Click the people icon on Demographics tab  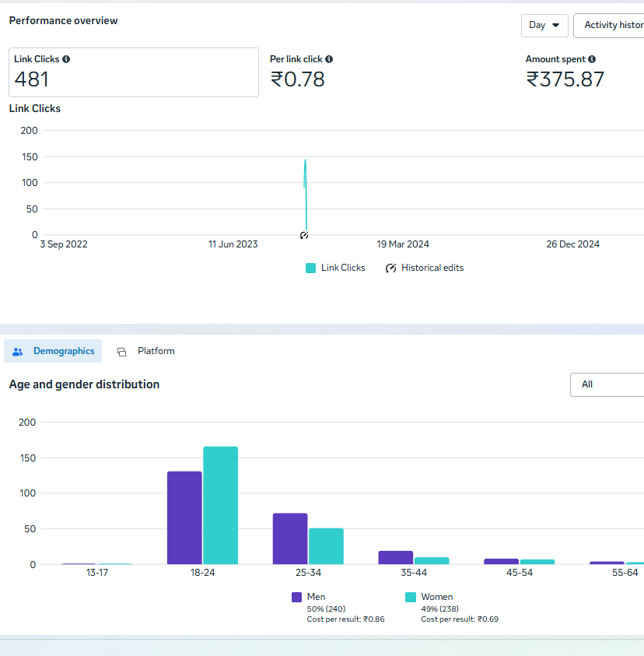point(18,352)
